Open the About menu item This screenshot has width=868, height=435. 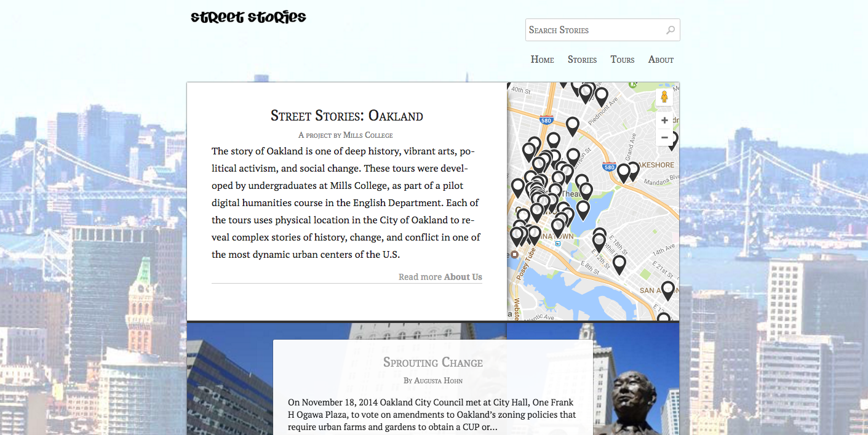(x=661, y=60)
